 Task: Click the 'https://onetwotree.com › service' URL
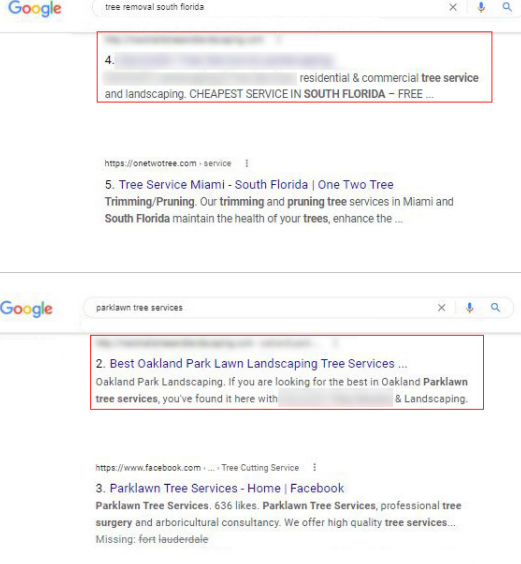click(x=168, y=163)
